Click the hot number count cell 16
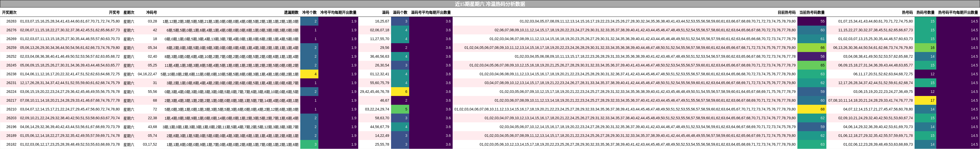The image size is (980, 149). coord(926,48)
